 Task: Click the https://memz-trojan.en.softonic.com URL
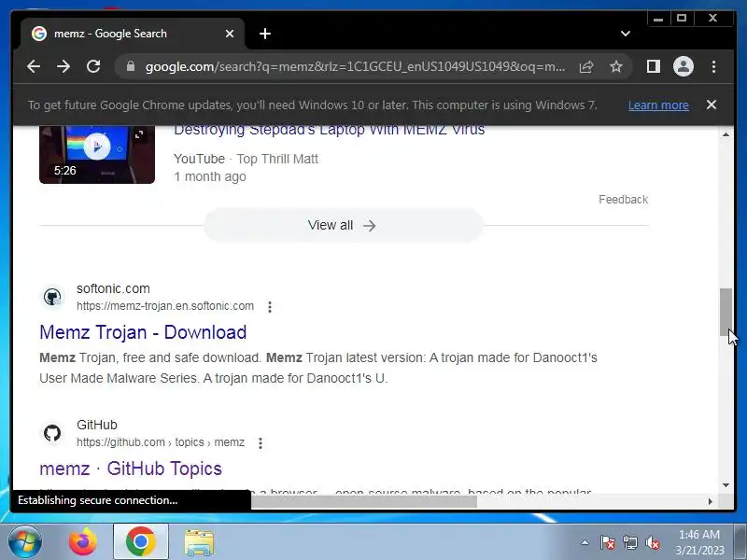tap(165, 306)
